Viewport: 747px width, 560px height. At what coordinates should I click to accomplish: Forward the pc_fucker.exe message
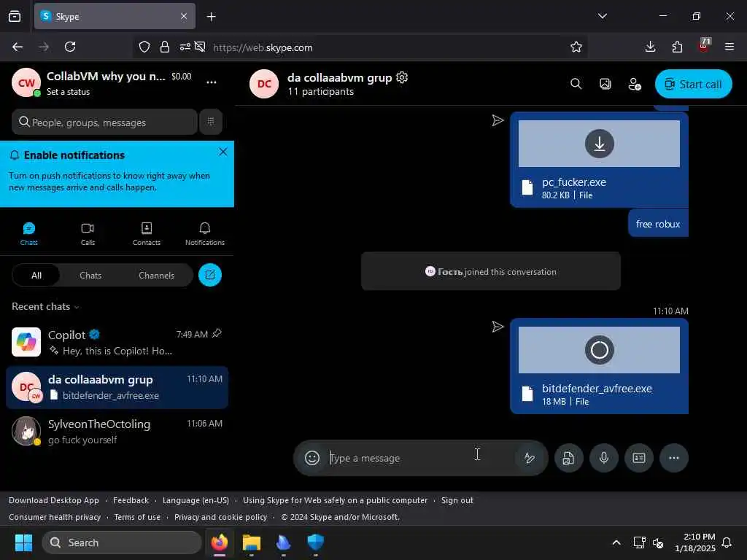tap(498, 120)
